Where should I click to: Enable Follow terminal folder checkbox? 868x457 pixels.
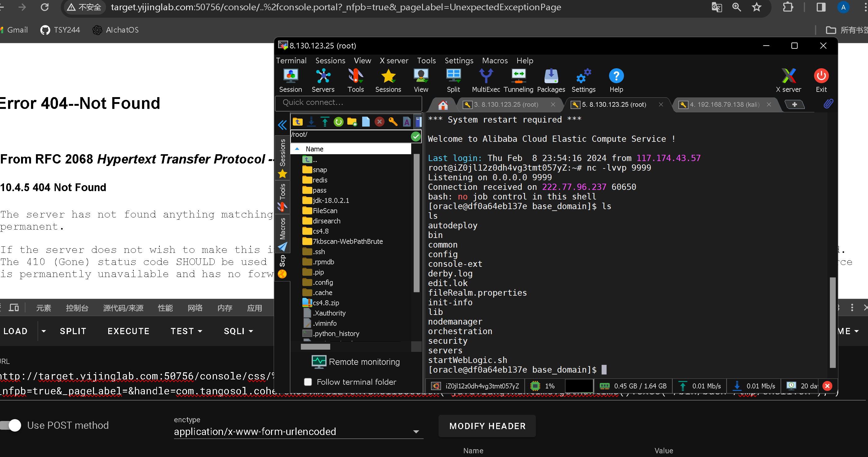coord(308,382)
